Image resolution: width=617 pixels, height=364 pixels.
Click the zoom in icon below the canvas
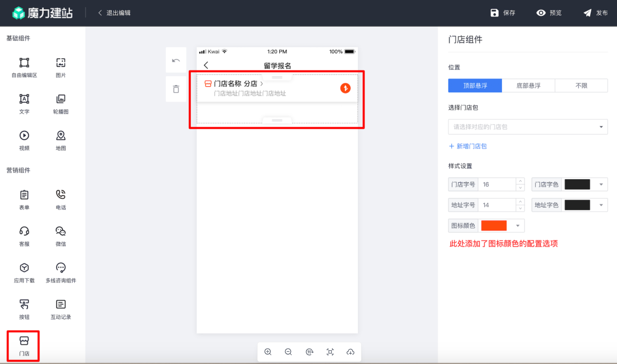coord(268,352)
